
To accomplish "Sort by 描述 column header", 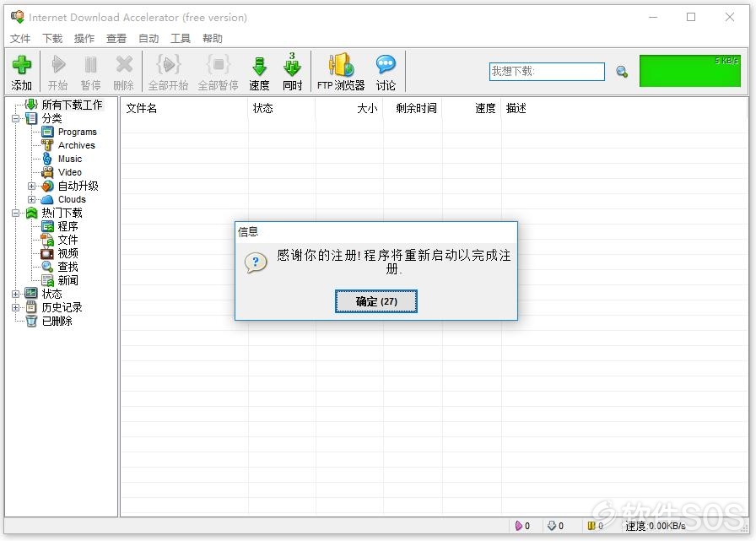I will coord(625,108).
